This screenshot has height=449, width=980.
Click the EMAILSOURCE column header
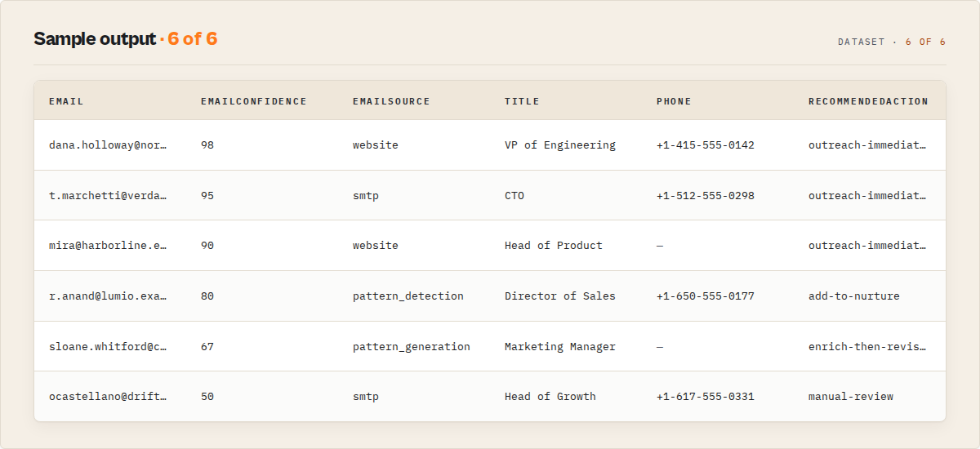click(391, 101)
